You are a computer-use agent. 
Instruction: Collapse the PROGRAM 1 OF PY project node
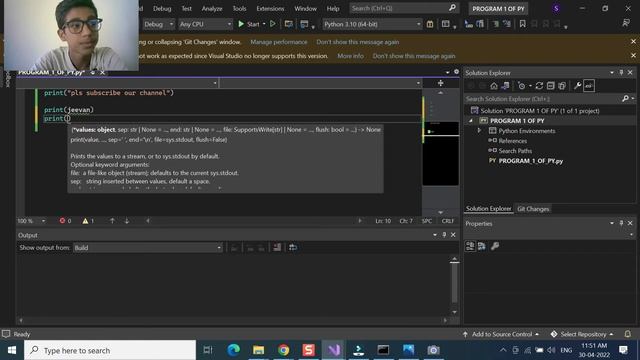(x=471, y=121)
